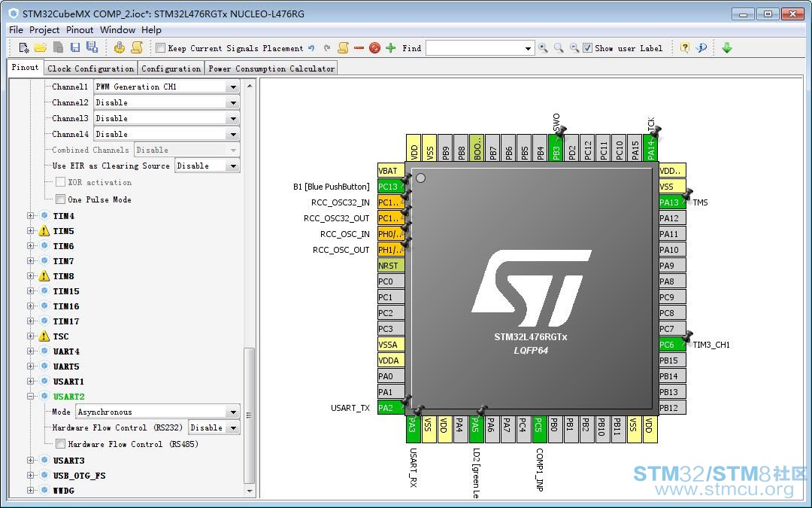
Task: Click green pin PC13 on chip
Action: tap(390, 186)
